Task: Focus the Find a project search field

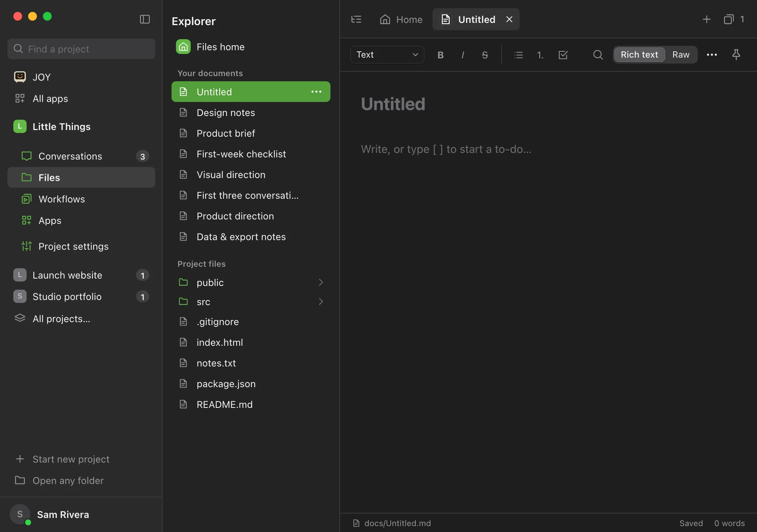Action: coord(81,49)
